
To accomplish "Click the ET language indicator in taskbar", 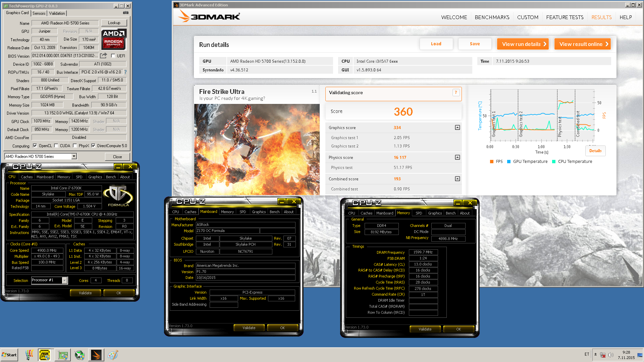I will [x=587, y=354].
